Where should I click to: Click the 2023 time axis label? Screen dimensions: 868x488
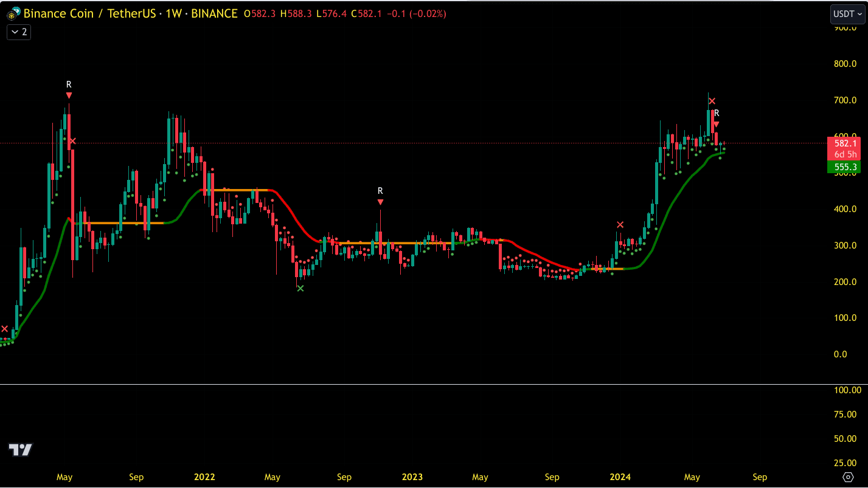click(x=412, y=477)
